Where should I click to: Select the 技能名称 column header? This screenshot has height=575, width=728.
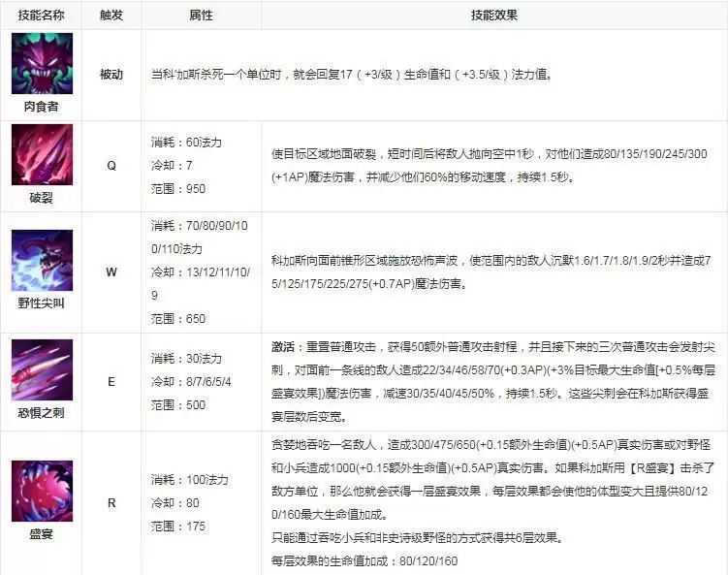41,15
